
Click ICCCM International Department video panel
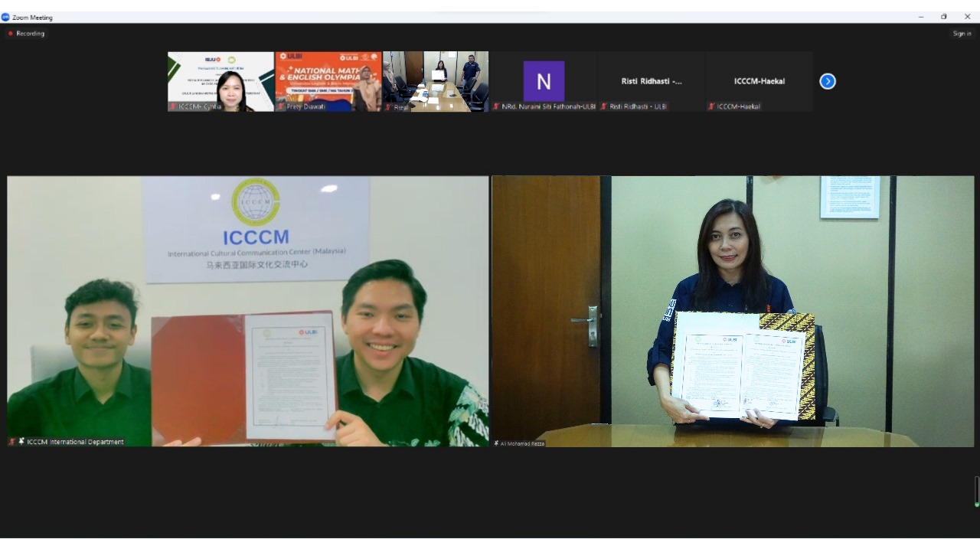coord(248,312)
